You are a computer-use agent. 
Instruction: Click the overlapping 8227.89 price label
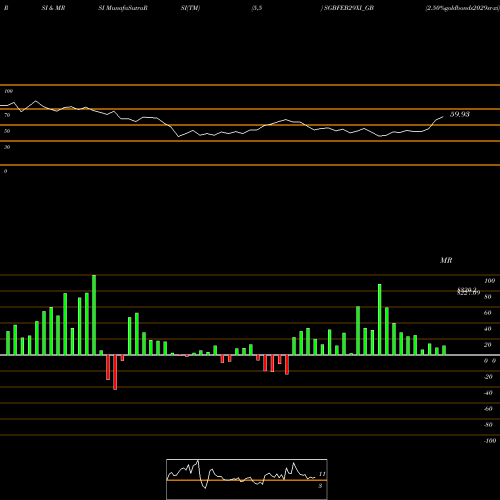point(468,293)
